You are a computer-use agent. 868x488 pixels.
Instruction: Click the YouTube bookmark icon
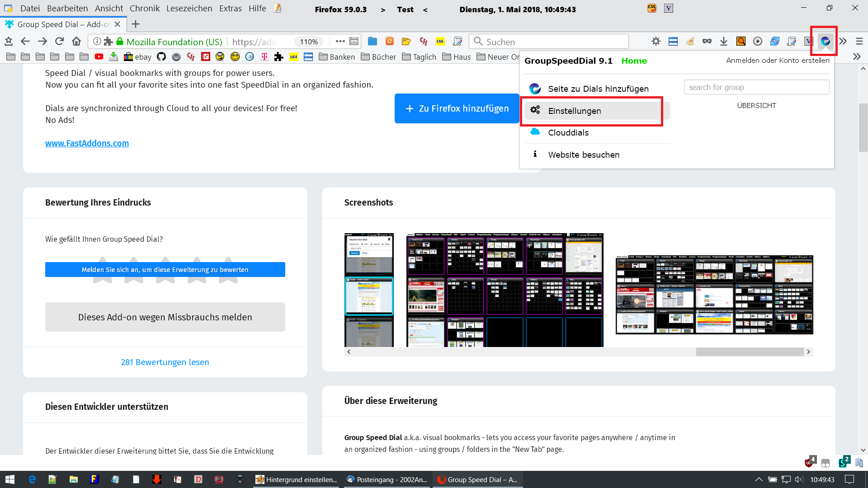(99, 57)
